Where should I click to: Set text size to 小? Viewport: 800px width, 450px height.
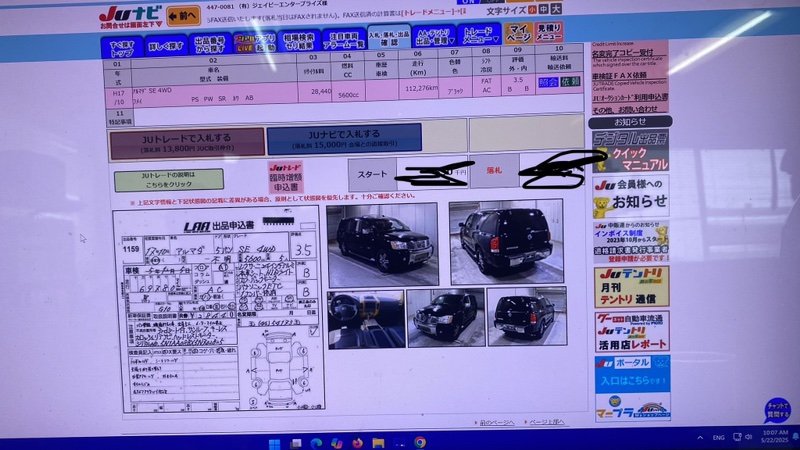[x=532, y=10]
